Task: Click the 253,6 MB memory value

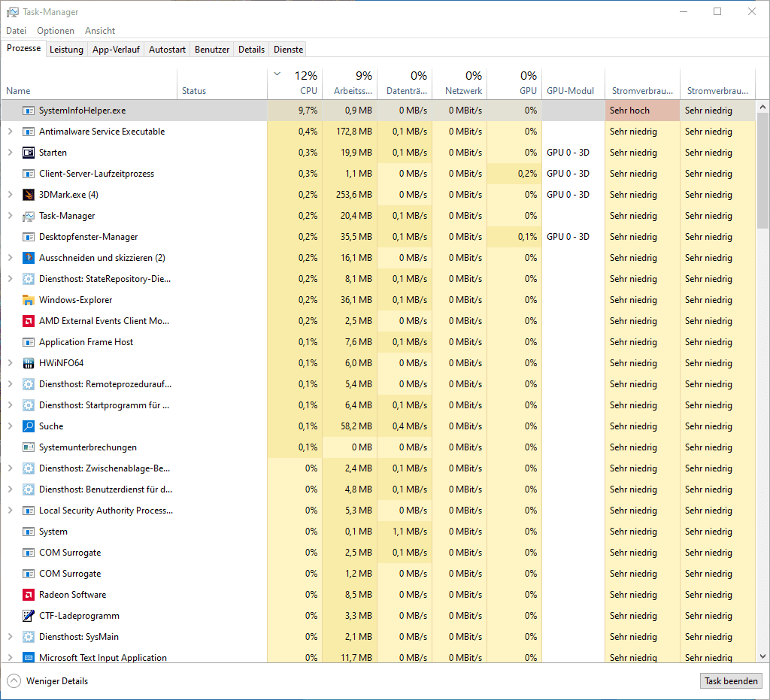Action: [354, 195]
